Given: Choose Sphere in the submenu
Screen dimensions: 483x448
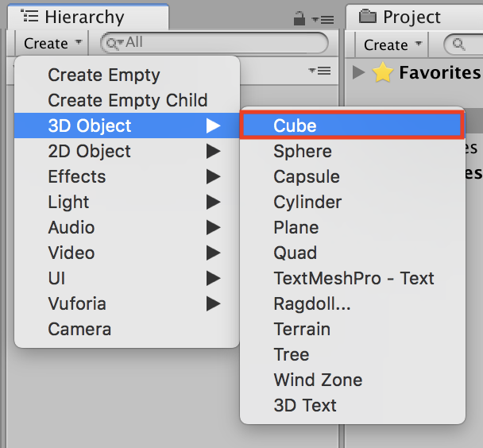Looking at the screenshot, I should point(303,151).
